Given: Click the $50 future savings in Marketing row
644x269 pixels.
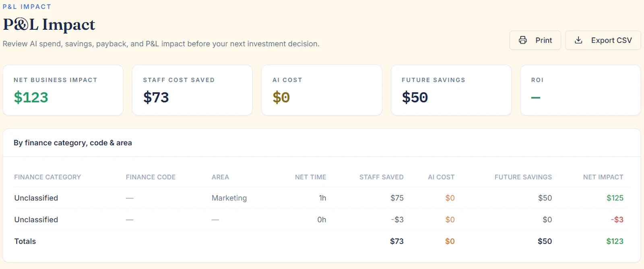Looking at the screenshot, I should pyautogui.click(x=545, y=198).
